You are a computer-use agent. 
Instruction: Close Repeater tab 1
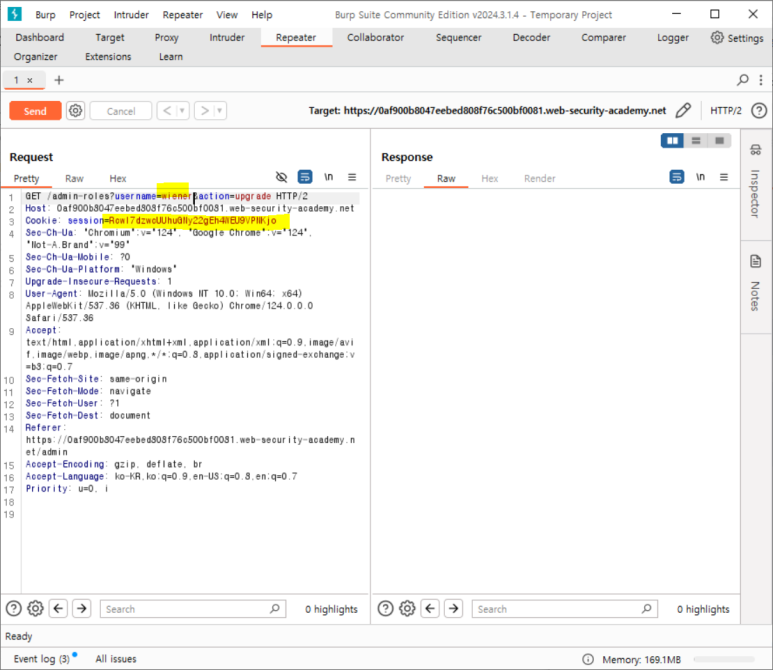(x=30, y=80)
